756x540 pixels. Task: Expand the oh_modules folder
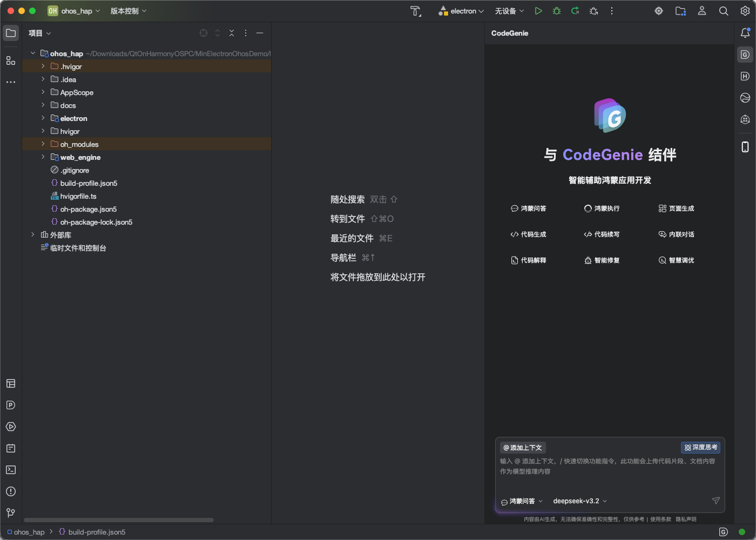click(x=43, y=144)
